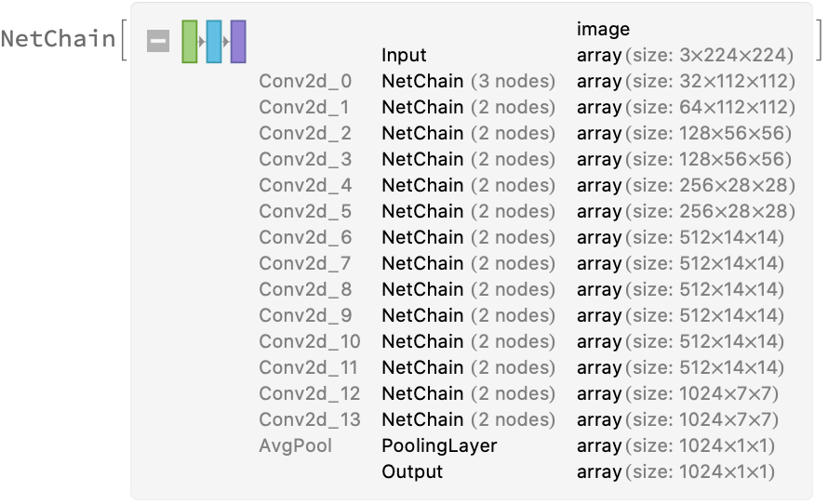
Task: Open the Conv2d_6 layer row
Action: 305,238
